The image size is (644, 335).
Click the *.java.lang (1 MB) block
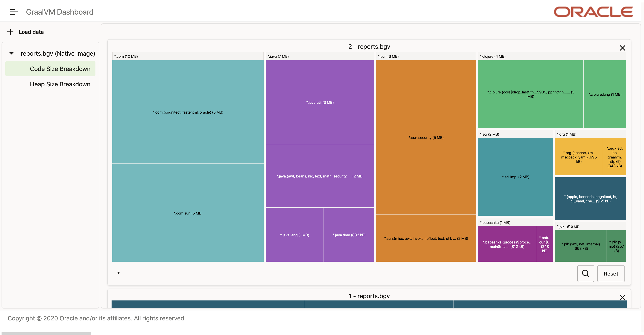[x=295, y=235]
